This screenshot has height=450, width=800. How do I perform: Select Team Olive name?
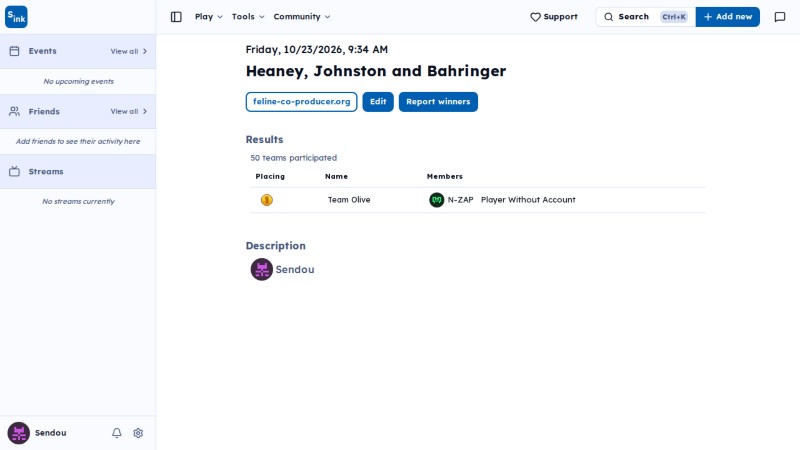(349, 200)
